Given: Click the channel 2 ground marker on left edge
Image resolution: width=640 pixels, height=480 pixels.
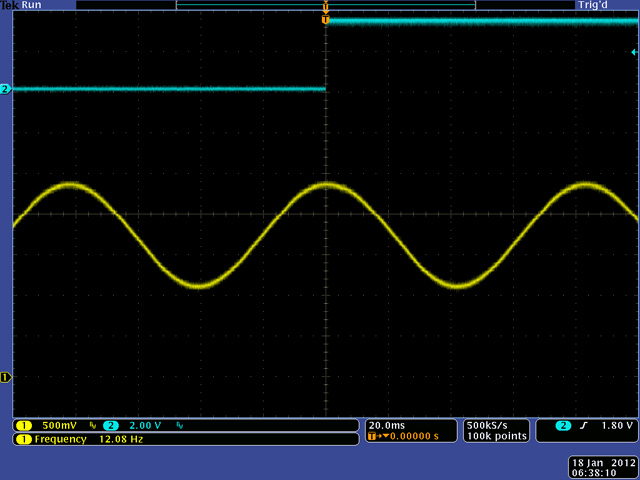Looking at the screenshot, I should click(5, 90).
